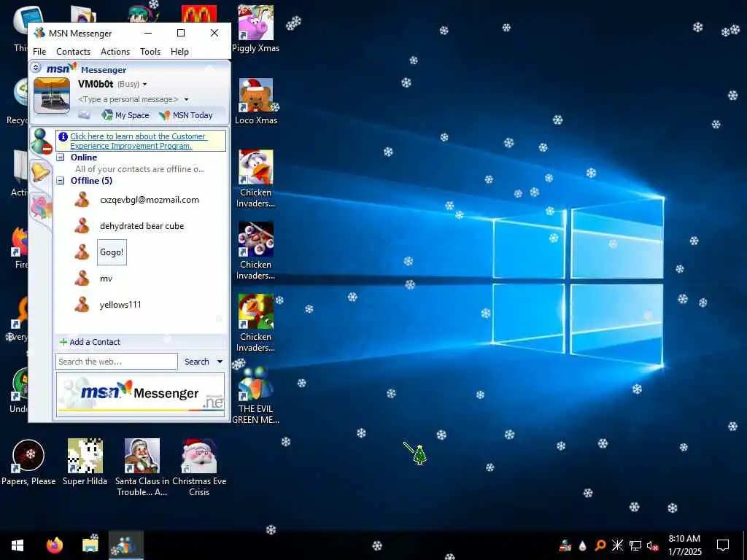747x560 pixels.
Task: Click the muted volume tray icon
Action: coord(653,545)
